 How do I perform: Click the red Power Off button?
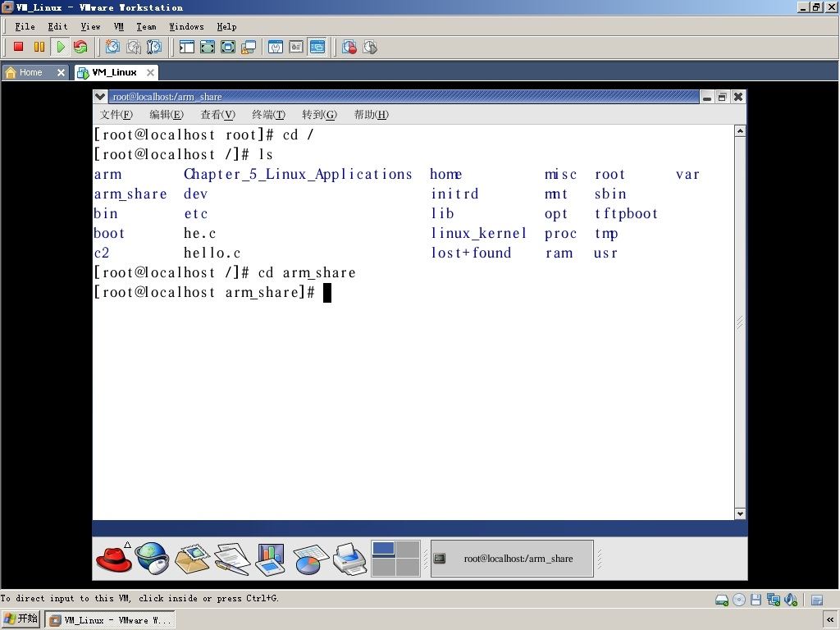(x=19, y=47)
